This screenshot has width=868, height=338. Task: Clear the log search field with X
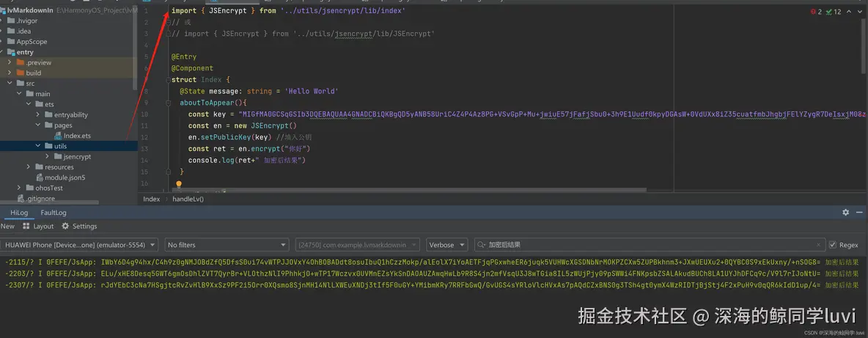pyautogui.click(x=820, y=244)
